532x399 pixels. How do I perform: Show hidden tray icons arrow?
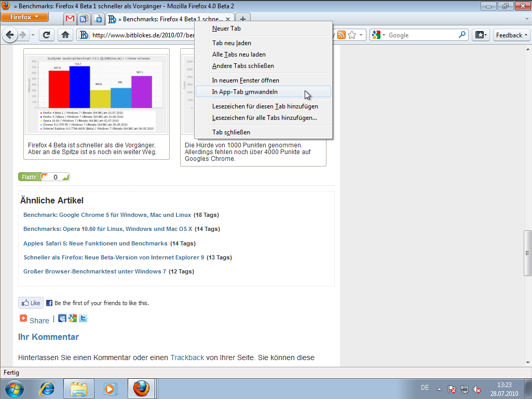coord(439,389)
